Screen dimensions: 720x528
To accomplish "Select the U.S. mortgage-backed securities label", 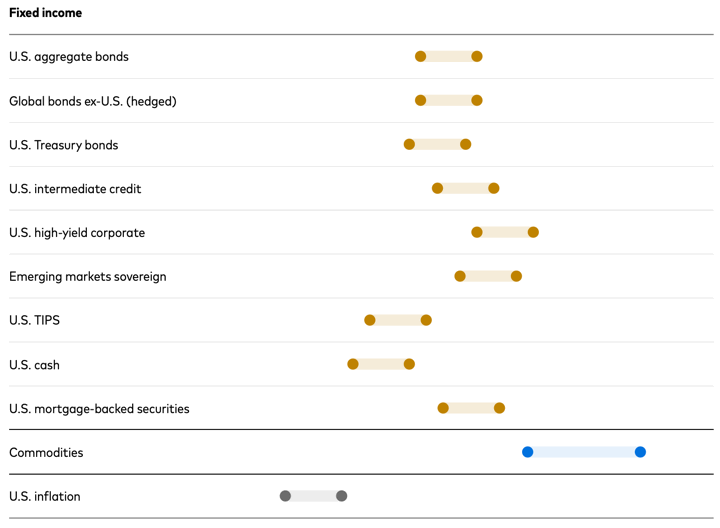I will tap(99, 409).
